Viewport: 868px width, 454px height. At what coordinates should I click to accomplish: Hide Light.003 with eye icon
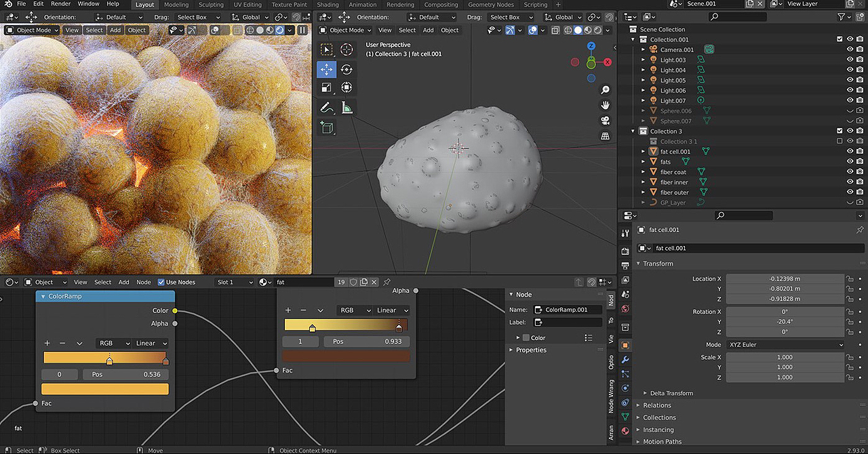(x=850, y=60)
